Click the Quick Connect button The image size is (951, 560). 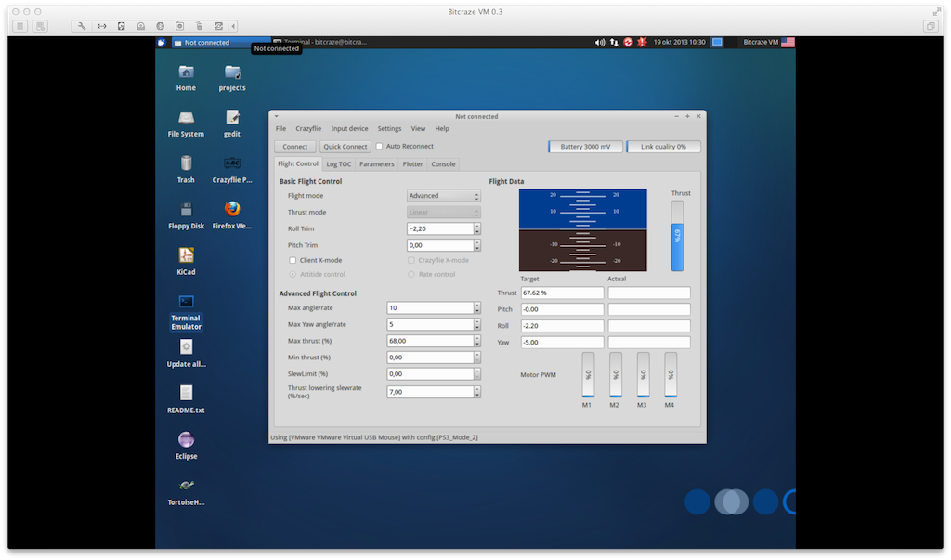coord(345,147)
